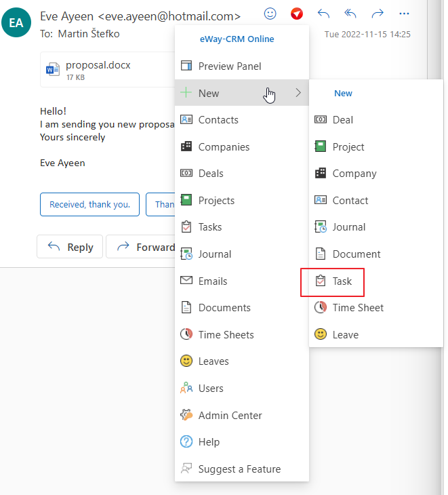Click the Time Sheets clock icon
448x495 pixels.
pyautogui.click(x=186, y=334)
